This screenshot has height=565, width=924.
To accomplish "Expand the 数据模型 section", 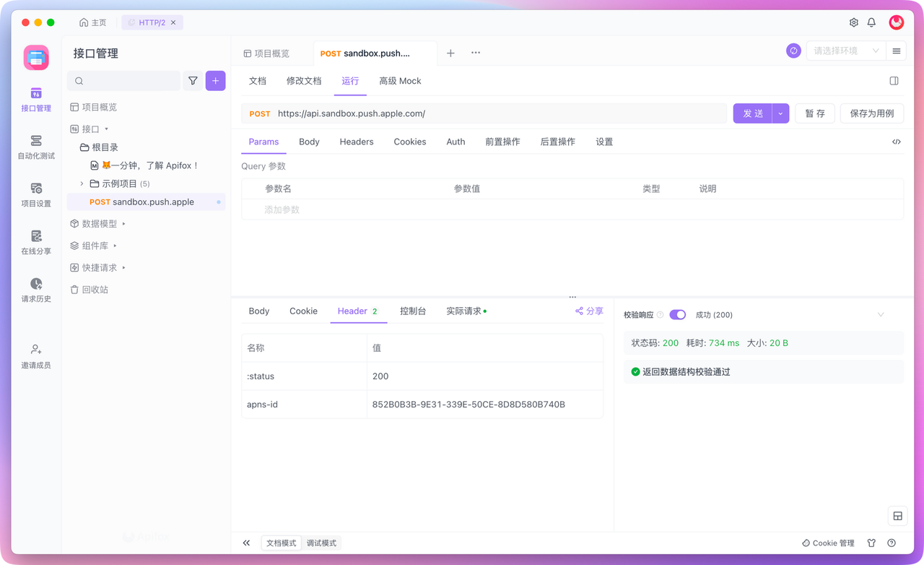I will 123,224.
